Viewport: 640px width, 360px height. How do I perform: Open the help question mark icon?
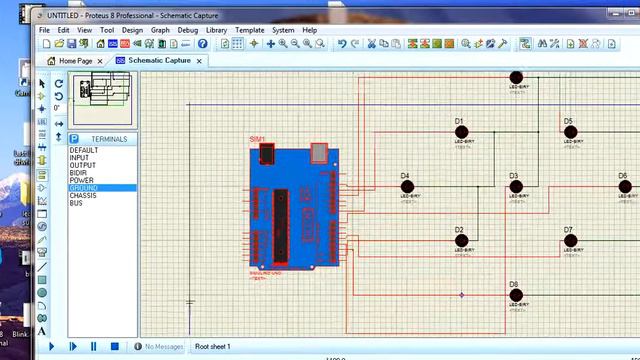pos(202,44)
